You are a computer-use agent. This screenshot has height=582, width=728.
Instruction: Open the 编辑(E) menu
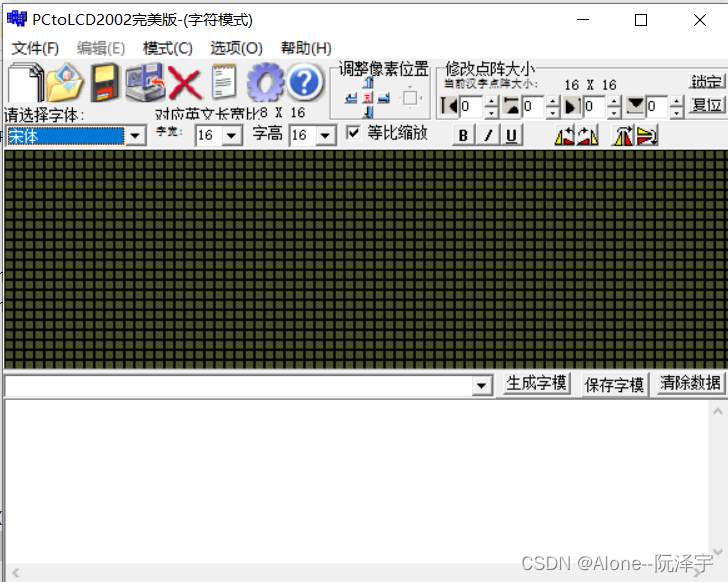(x=101, y=48)
